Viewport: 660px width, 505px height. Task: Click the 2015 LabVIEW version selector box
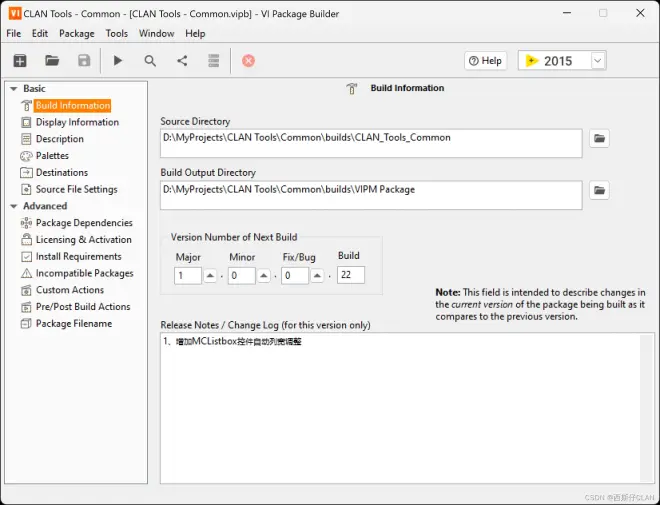click(562, 61)
